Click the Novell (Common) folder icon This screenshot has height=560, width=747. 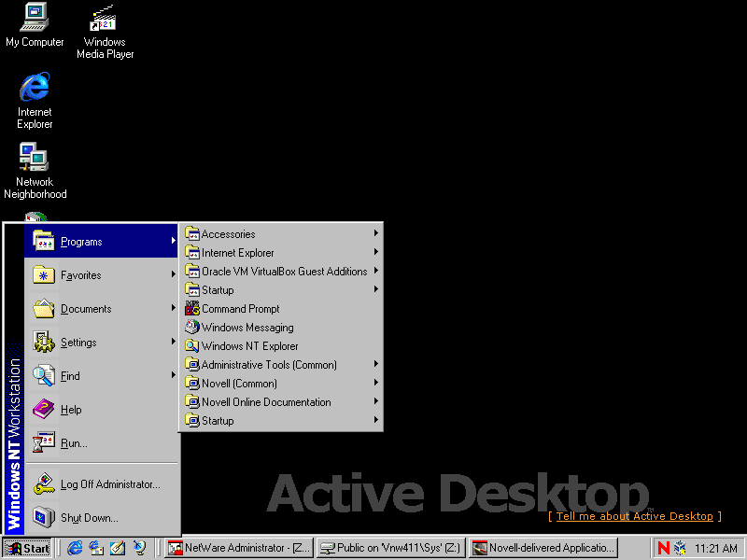[192, 383]
